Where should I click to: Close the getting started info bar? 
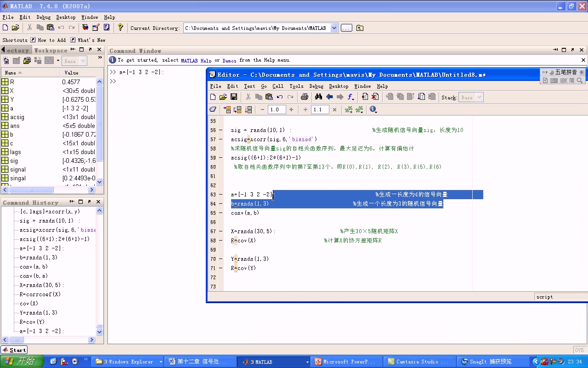583,60
